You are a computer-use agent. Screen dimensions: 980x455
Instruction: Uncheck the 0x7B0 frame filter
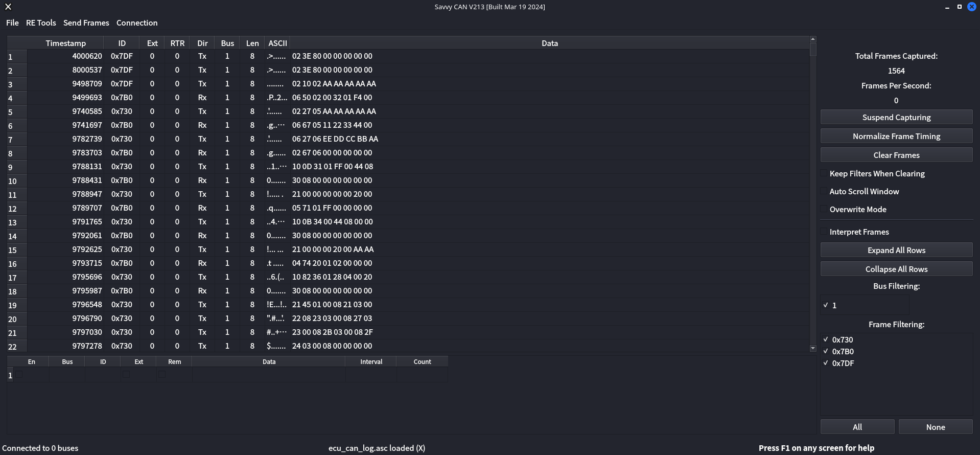826,351
